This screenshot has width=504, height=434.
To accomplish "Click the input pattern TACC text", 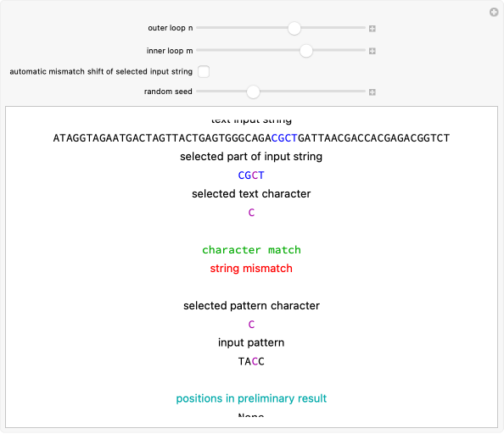I will coord(251,361).
